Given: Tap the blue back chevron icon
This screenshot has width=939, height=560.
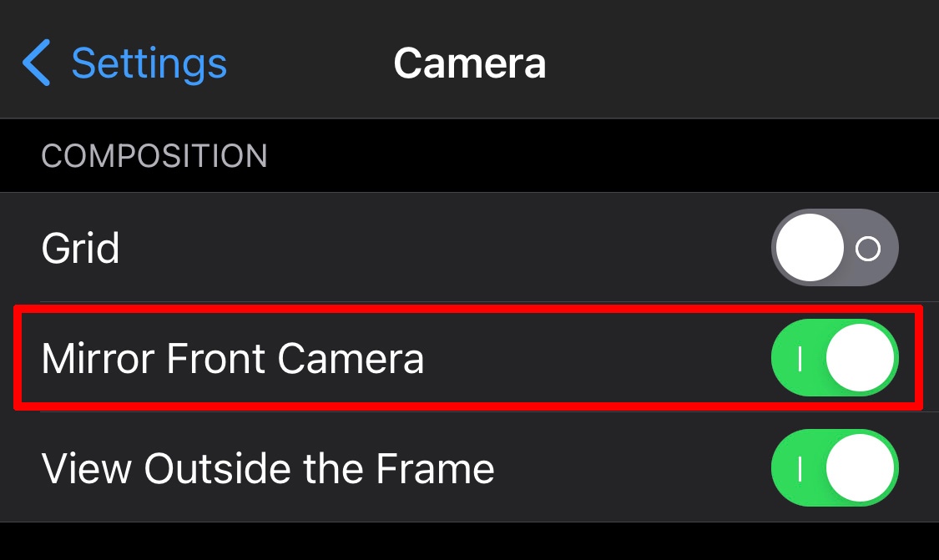Looking at the screenshot, I should coord(37,63).
